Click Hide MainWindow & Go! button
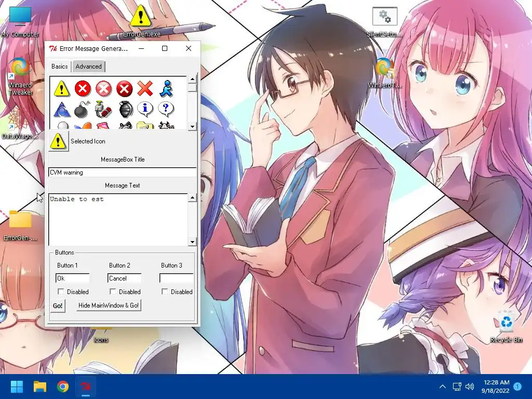This screenshot has height=399, width=532. 109,305
